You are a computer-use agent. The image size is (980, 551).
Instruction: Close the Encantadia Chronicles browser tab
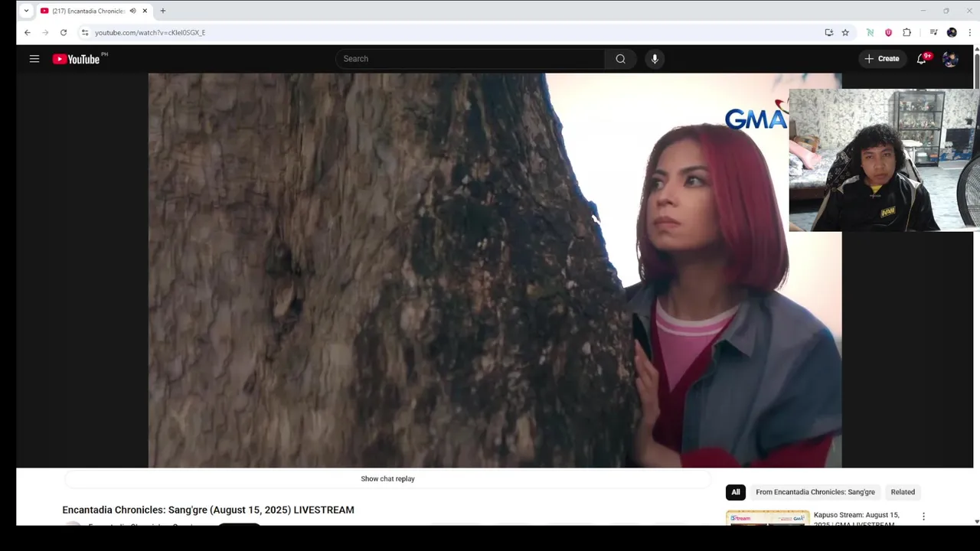[x=145, y=11]
